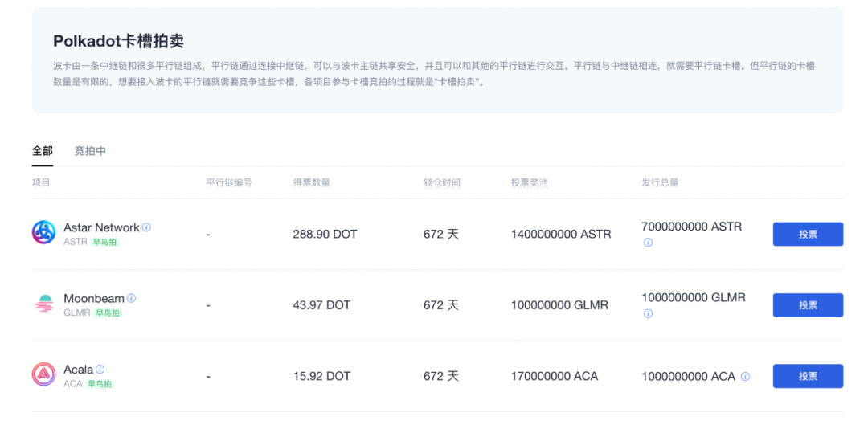Click info icon beside 1000000000 ACA

click(745, 377)
